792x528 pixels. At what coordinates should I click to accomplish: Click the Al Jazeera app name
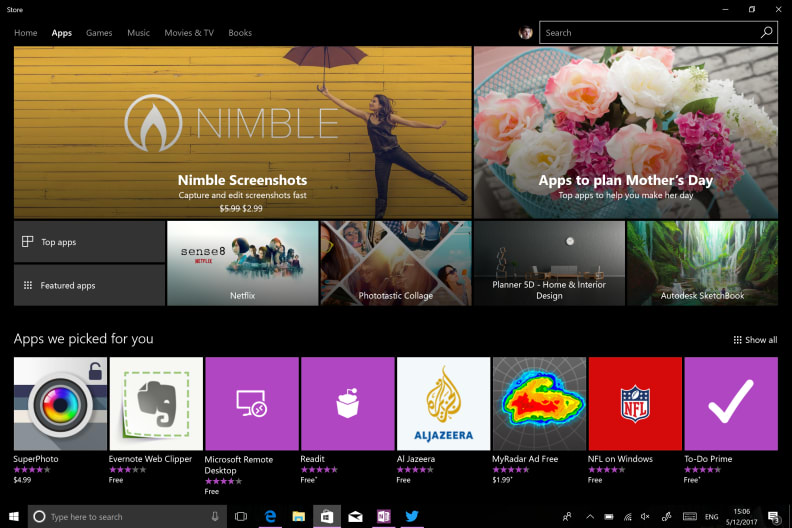[x=416, y=459]
